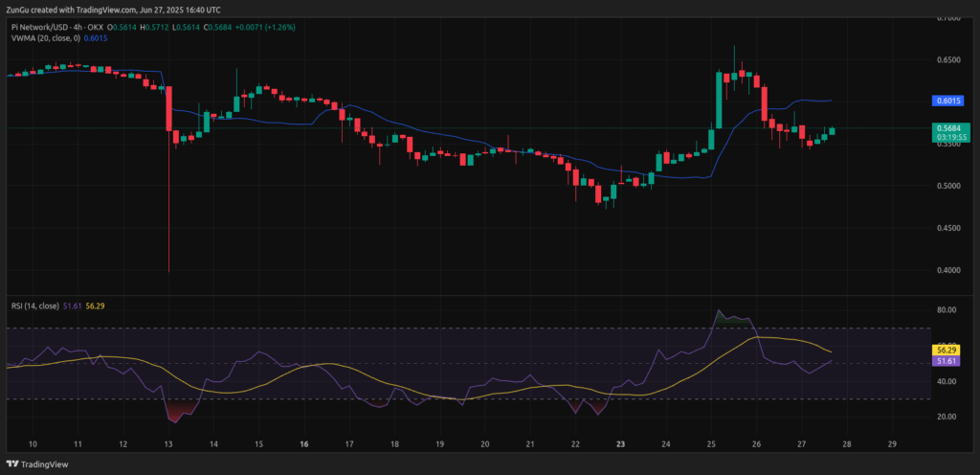
Task: Click the TradingView logo in the footer
Action: 37,464
